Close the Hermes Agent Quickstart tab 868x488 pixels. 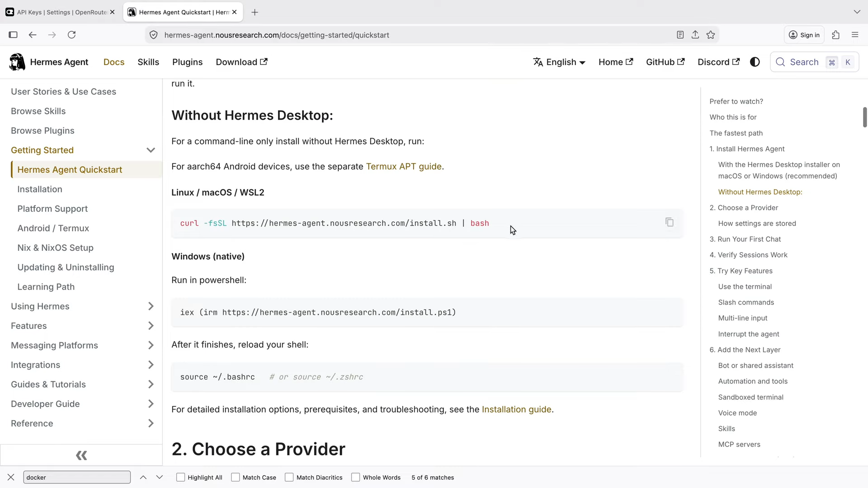coord(234,12)
